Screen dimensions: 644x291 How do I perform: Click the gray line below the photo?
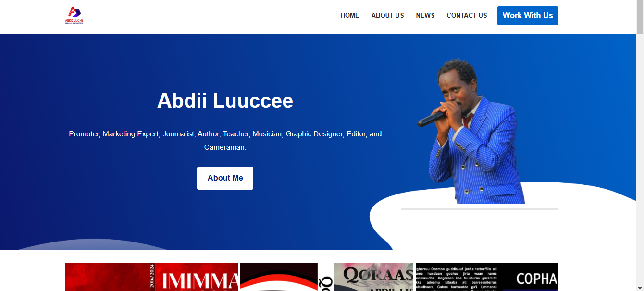pyautogui.click(x=480, y=209)
